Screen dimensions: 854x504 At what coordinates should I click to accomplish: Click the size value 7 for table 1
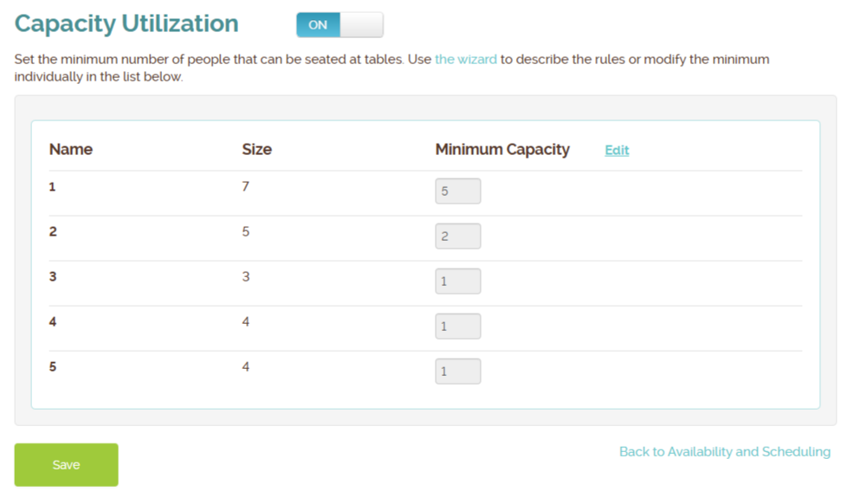[246, 187]
